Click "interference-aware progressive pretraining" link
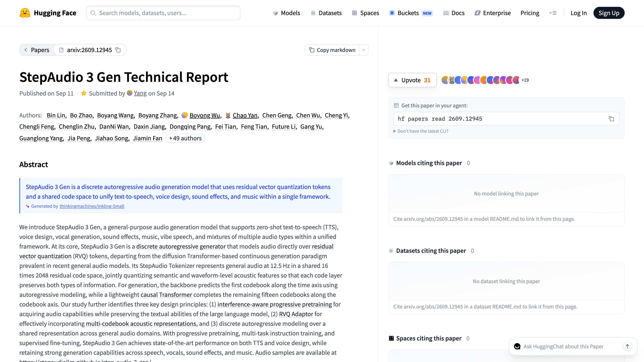 click(275, 304)
